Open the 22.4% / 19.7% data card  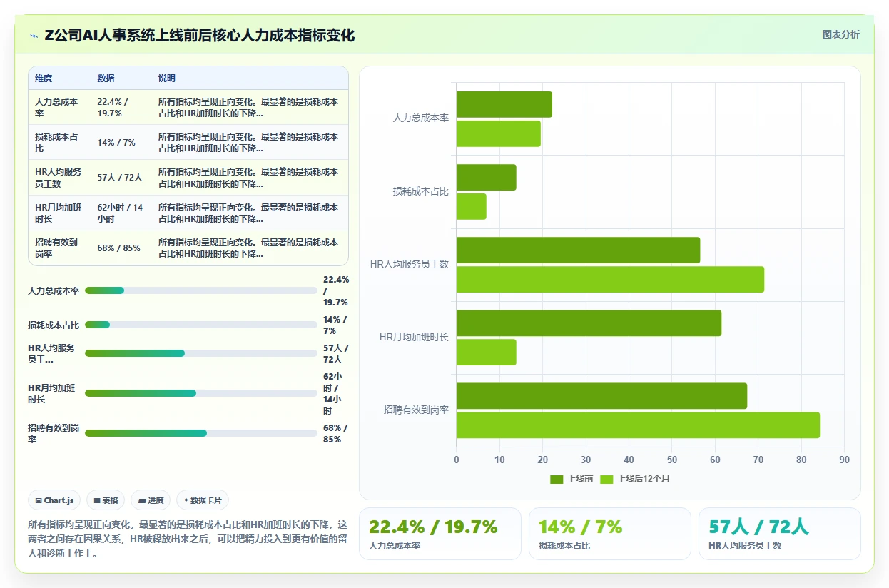click(440, 534)
